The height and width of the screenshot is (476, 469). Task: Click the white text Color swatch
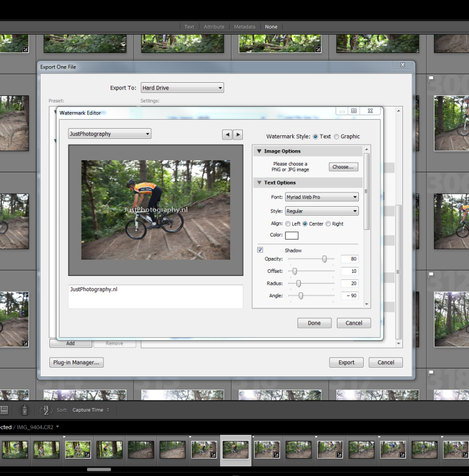coord(292,235)
